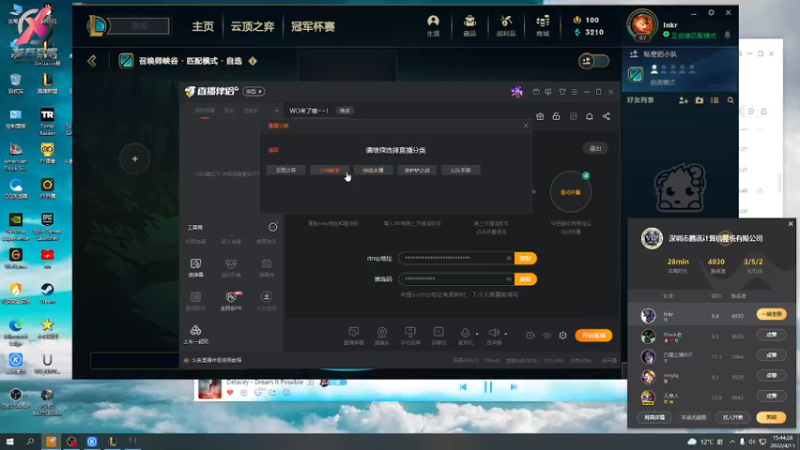This screenshot has width=800, height=450.
Task: Open the 主页 tab in League client
Action: (x=203, y=26)
